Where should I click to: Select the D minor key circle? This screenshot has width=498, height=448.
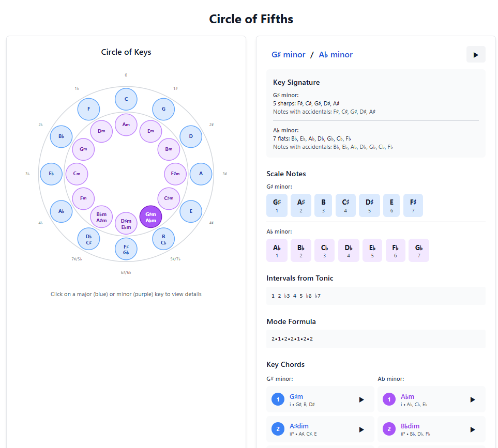101,131
